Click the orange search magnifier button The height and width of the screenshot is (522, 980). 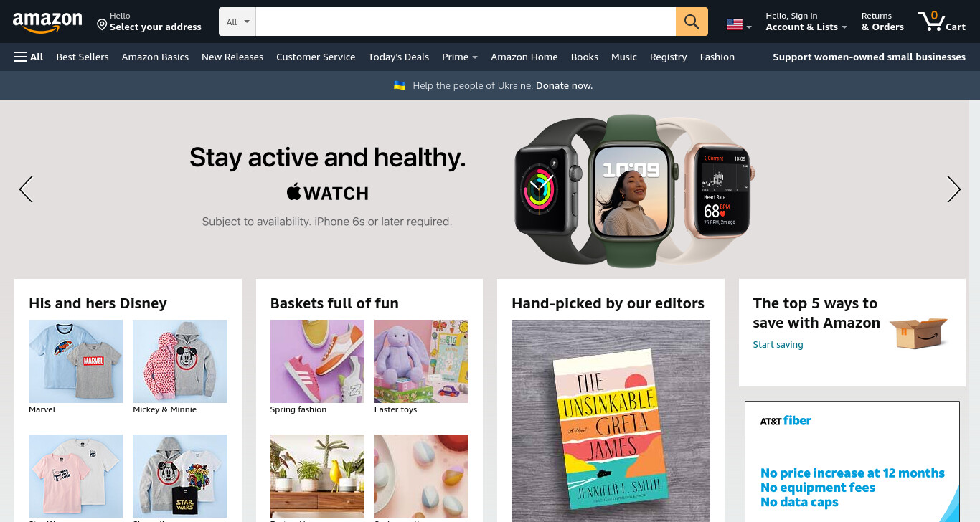[x=692, y=22]
